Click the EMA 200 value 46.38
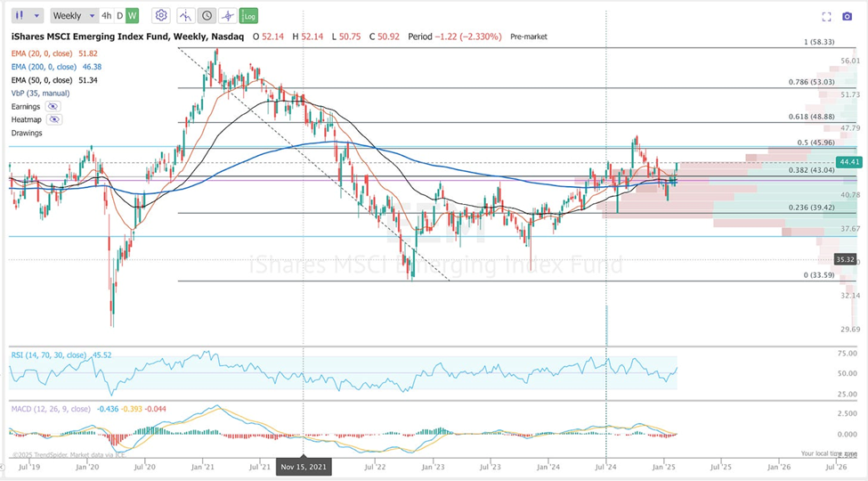 click(92, 67)
